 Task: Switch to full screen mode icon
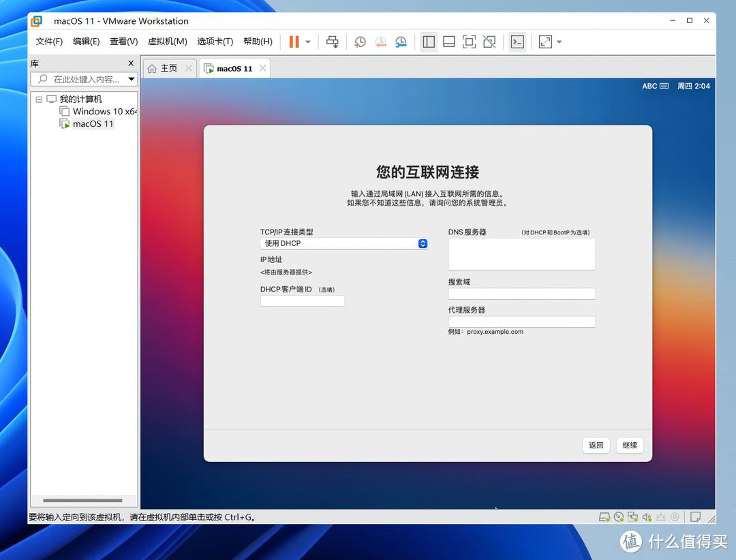(x=469, y=42)
